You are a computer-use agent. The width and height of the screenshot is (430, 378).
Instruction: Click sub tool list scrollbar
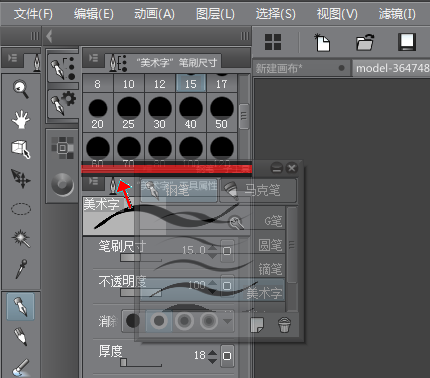tap(292, 246)
